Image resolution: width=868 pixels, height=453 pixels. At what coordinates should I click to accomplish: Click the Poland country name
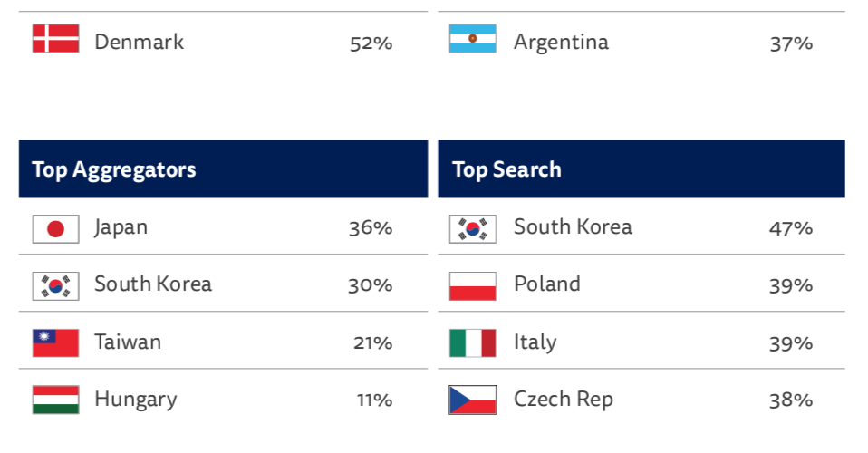547,284
